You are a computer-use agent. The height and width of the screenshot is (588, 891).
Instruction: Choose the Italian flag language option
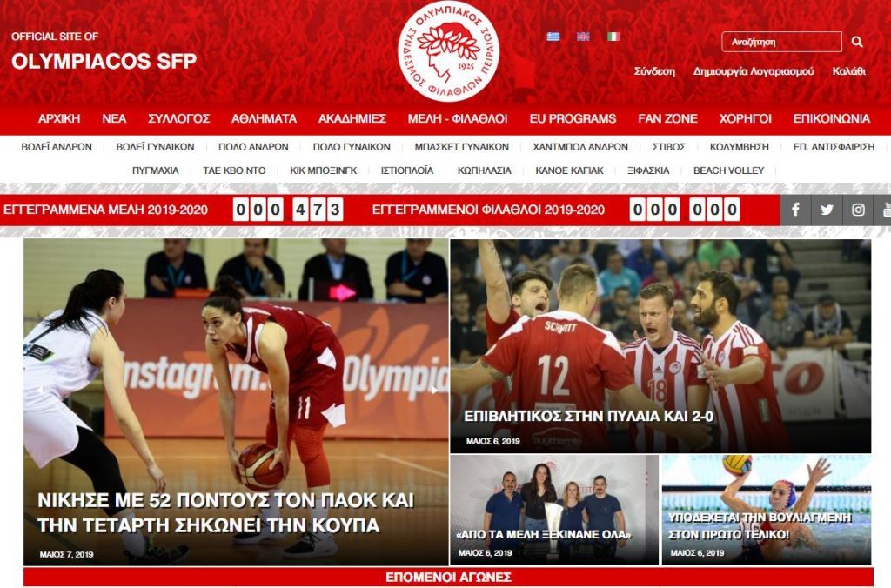[614, 35]
